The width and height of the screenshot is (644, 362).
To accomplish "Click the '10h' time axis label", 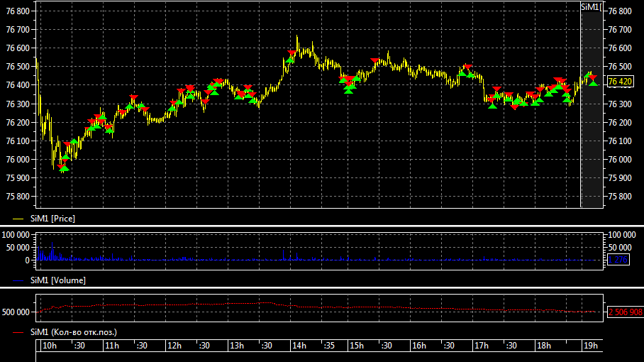I will (50, 346).
